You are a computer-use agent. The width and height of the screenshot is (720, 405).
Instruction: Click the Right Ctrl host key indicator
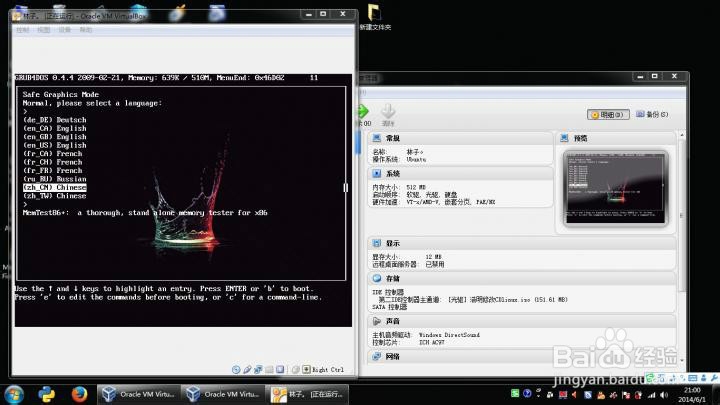[323, 370]
